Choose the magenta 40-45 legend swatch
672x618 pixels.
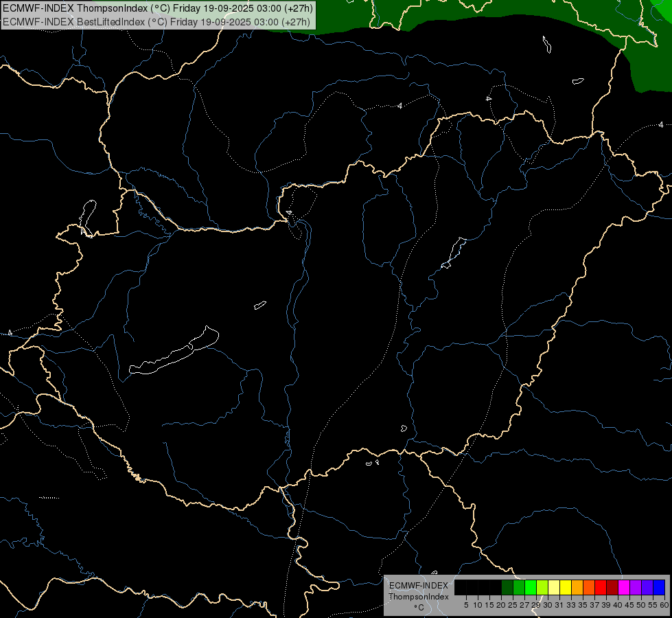(624, 587)
